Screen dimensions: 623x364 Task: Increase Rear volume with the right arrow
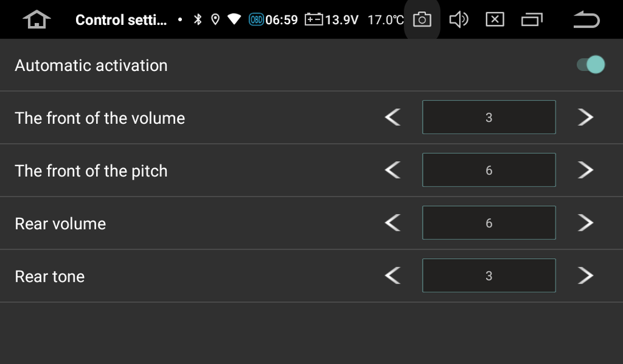[x=584, y=223]
